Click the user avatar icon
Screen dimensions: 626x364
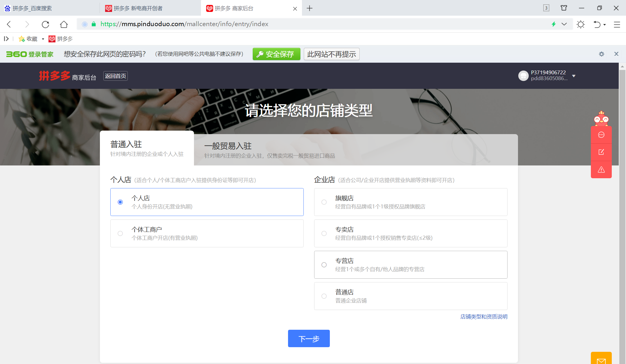click(x=523, y=76)
